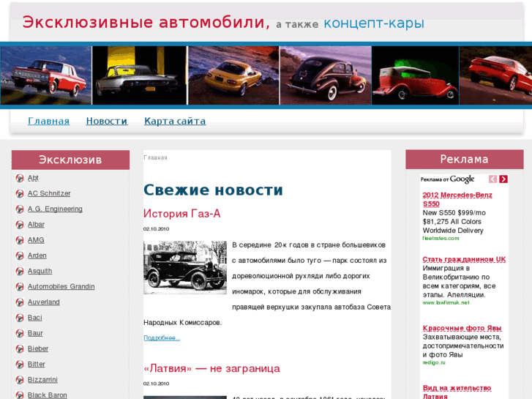Go to previous Google ad arrow
532x399 pixels.
pyautogui.click(x=492, y=179)
